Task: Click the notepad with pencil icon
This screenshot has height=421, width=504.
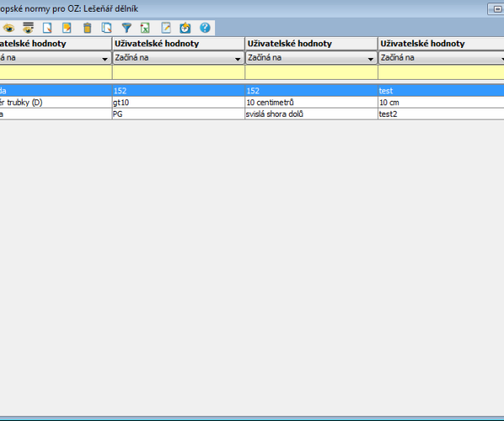Action: (x=166, y=28)
